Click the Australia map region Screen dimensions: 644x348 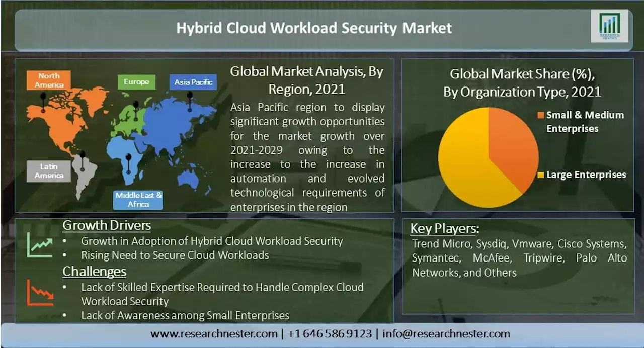(x=189, y=179)
